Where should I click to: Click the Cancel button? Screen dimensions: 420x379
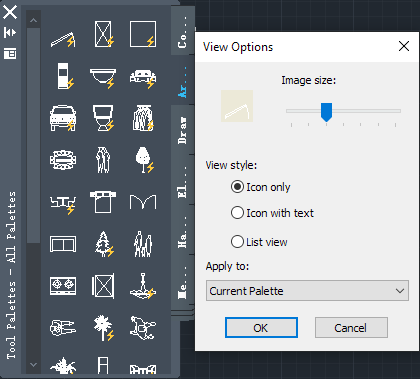pos(351,328)
